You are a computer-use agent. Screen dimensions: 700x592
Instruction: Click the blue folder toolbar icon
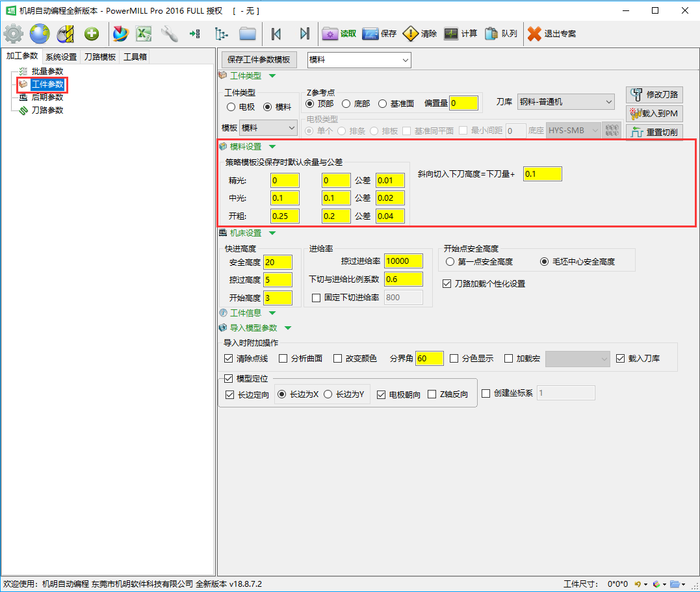[248, 34]
